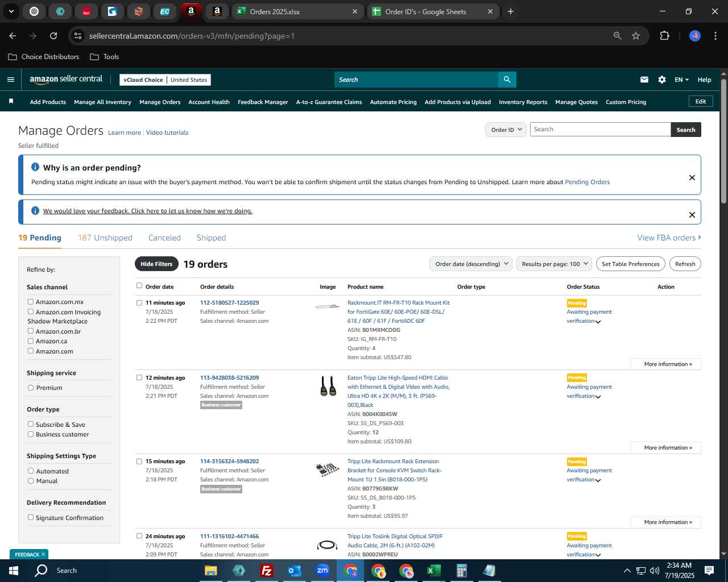Check the Amazon.com.br filter
Screen dimensions: 728x582
(x=31, y=331)
